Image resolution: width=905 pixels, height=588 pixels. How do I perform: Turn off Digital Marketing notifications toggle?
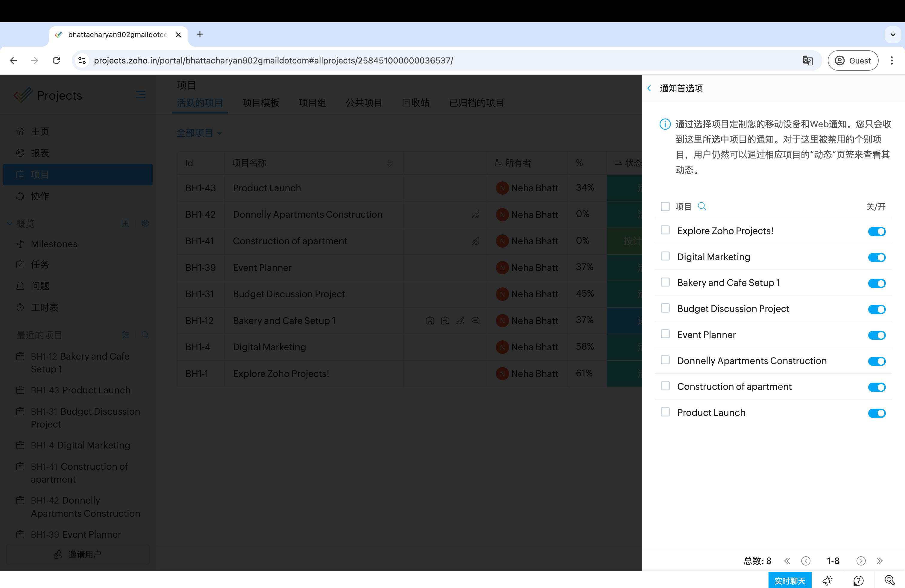877,257
